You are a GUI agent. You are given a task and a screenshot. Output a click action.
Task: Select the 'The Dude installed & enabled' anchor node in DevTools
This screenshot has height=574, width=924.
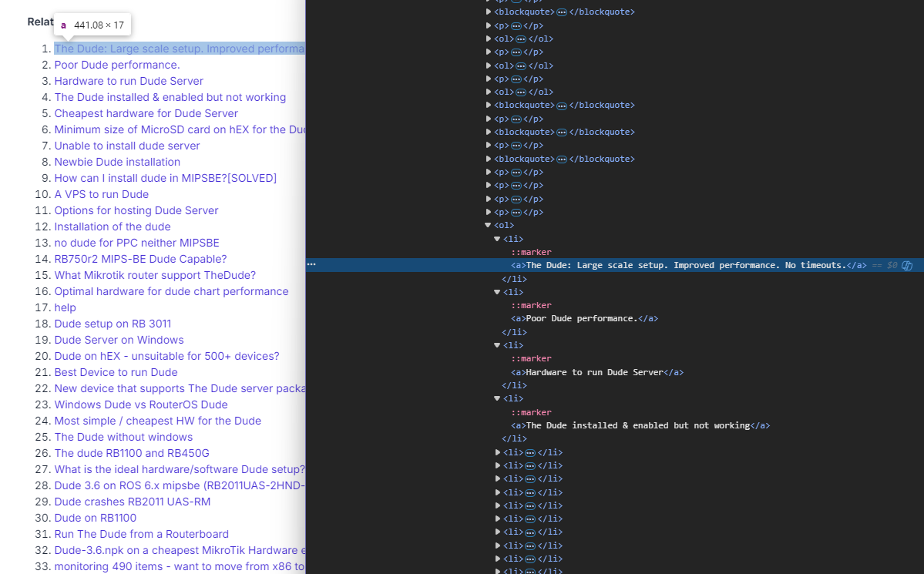640,425
